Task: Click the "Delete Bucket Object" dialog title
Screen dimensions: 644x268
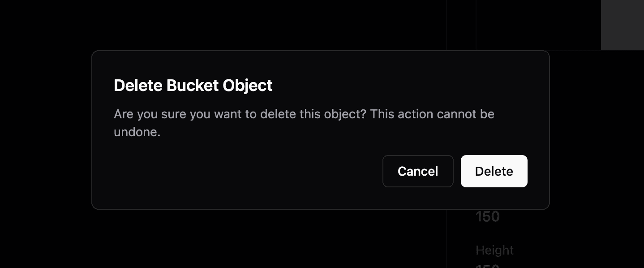Action: (193, 85)
